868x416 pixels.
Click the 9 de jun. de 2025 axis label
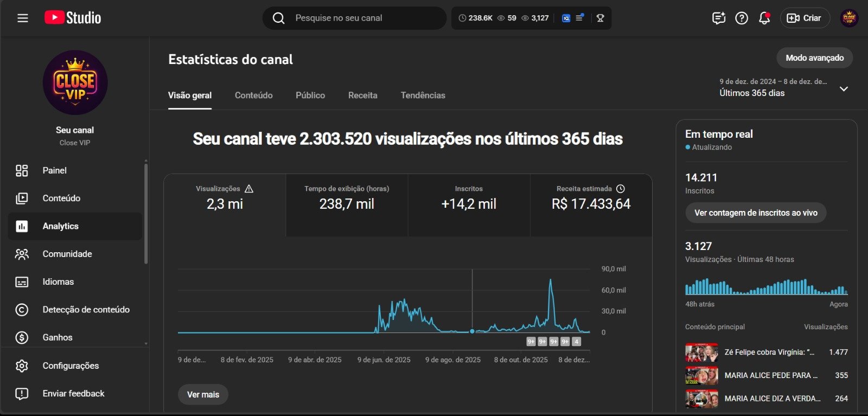click(x=384, y=360)
